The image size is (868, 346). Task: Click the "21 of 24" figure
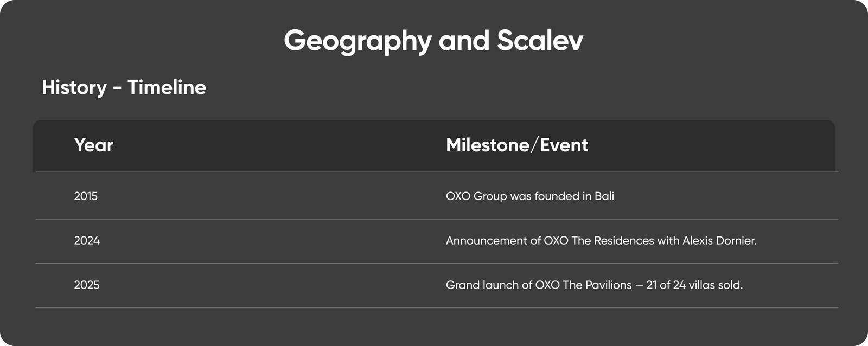[666, 285]
